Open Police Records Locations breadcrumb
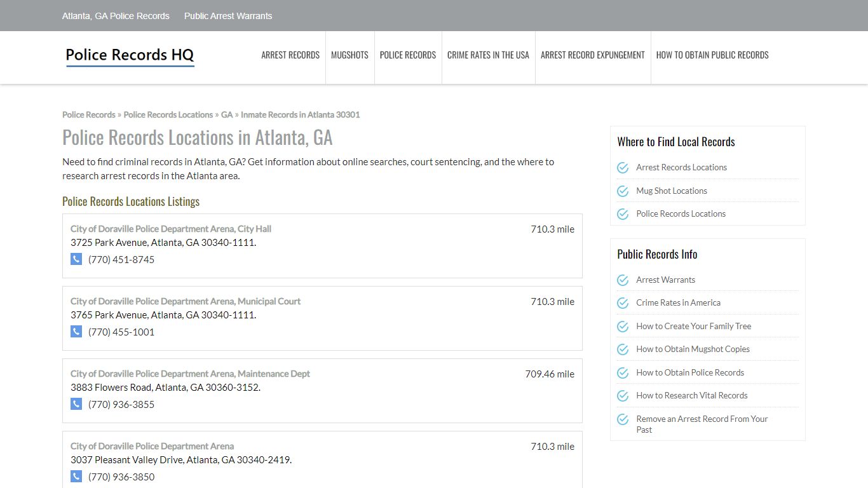Viewport: 868px width, 488px height. [168, 114]
